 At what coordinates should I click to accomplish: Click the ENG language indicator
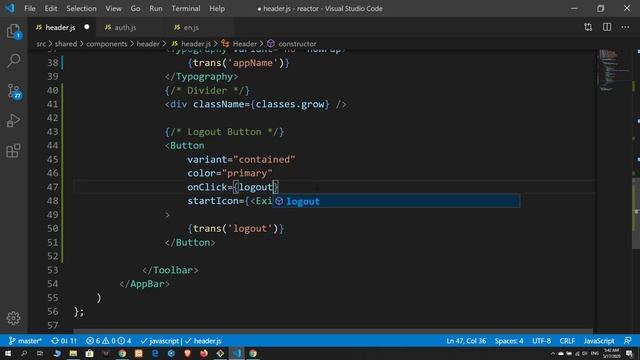tap(595, 353)
